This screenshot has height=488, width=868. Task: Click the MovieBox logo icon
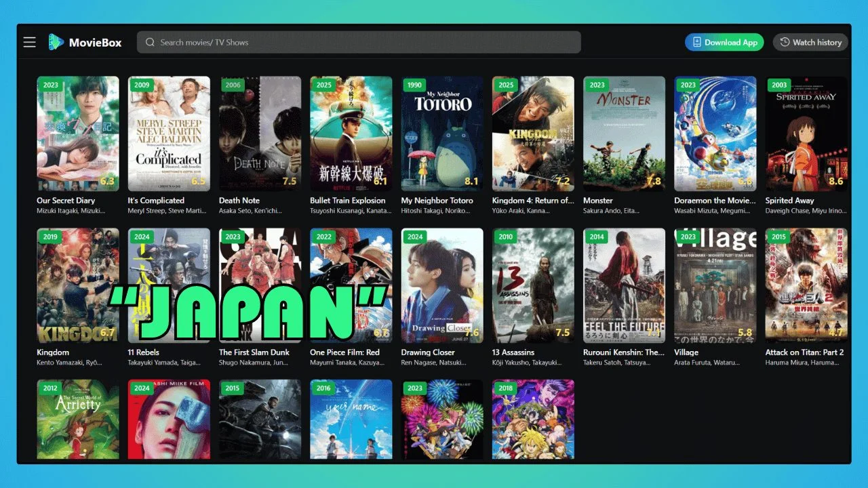point(56,42)
